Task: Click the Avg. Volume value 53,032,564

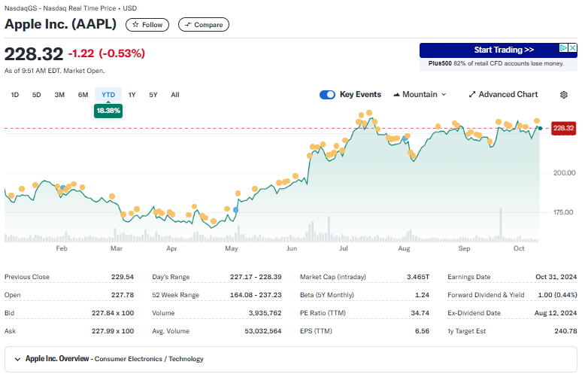Action: 263,331
